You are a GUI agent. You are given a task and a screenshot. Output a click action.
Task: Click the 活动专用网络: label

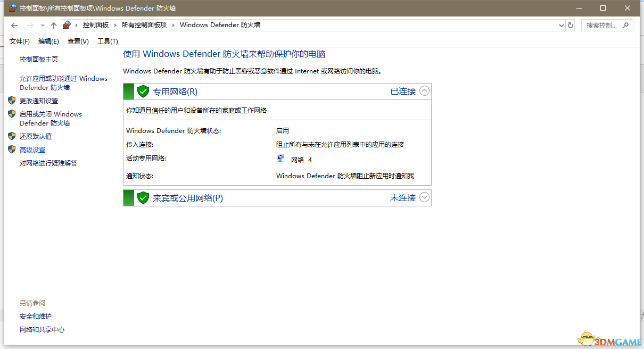coord(146,159)
